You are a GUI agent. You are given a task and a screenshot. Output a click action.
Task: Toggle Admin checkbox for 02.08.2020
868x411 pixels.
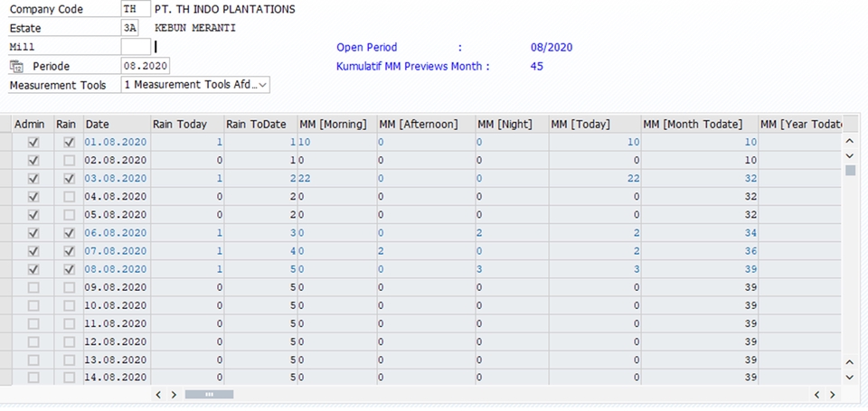33,161
